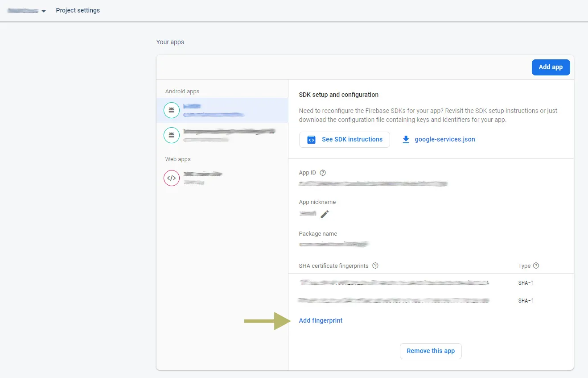Click SHA certificate fingerprints help icon
The image size is (588, 378).
375,266
